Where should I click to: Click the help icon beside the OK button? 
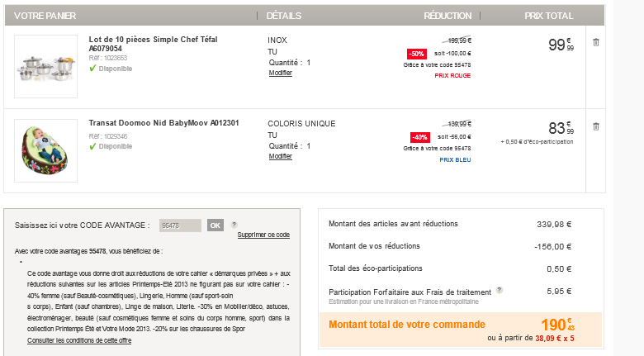pyautogui.click(x=234, y=225)
